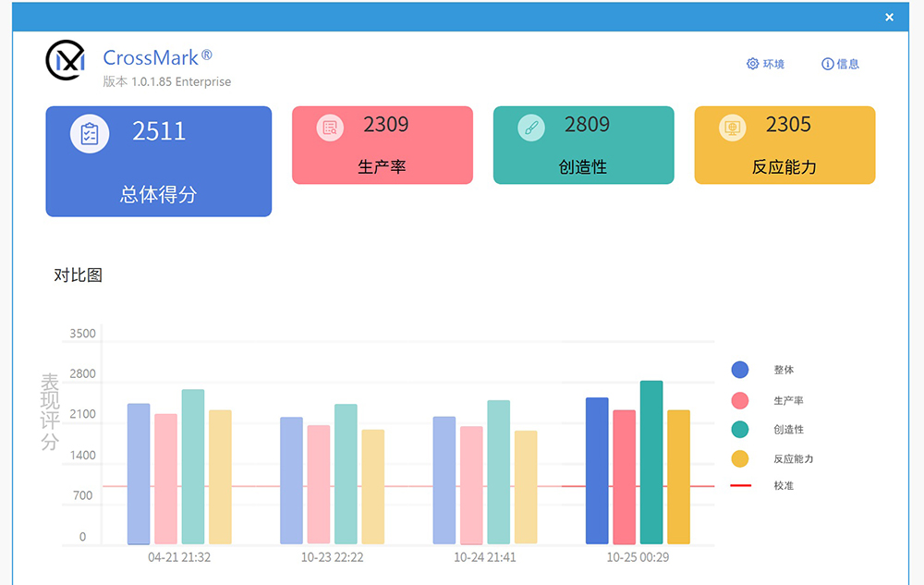Open the 环境 settings gear icon
This screenshot has width=924, height=585.
[x=752, y=64]
